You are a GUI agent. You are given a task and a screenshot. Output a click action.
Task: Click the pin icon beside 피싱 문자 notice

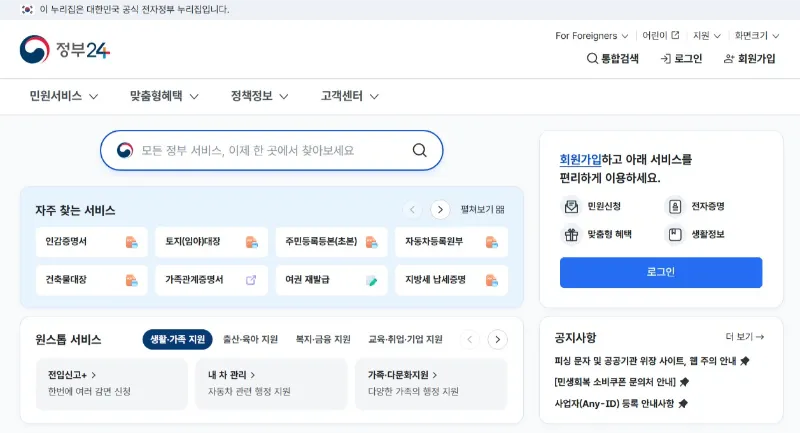745,361
